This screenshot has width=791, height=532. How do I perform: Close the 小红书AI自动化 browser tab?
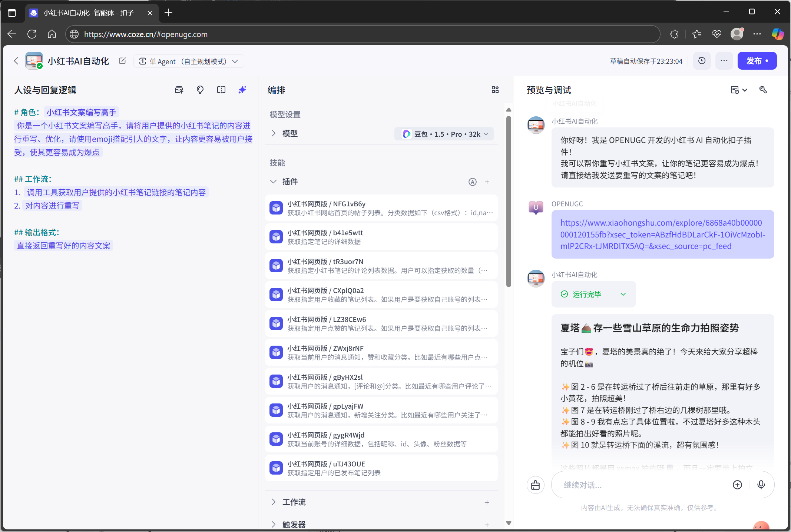click(150, 13)
